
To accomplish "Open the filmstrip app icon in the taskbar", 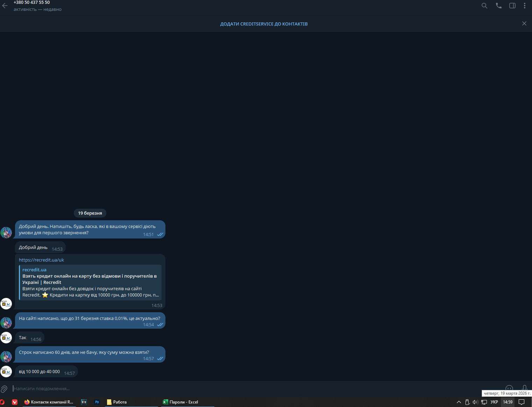I will (84, 402).
